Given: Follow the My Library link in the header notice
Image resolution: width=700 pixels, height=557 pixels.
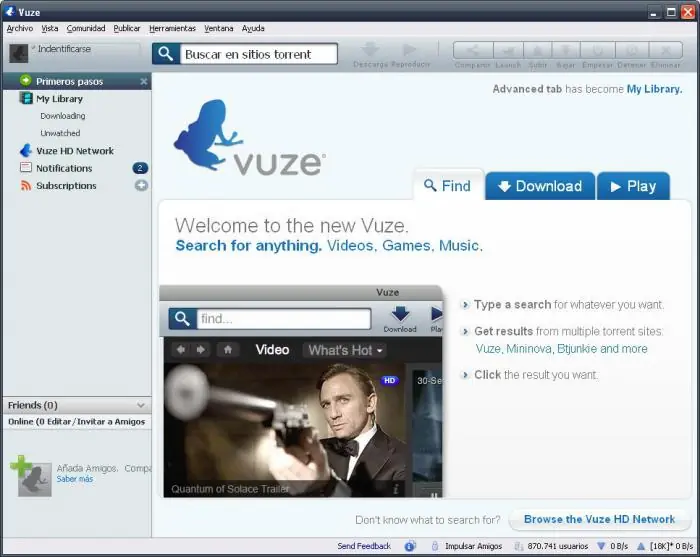Looking at the screenshot, I should pyautogui.click(x=654, y=89).
